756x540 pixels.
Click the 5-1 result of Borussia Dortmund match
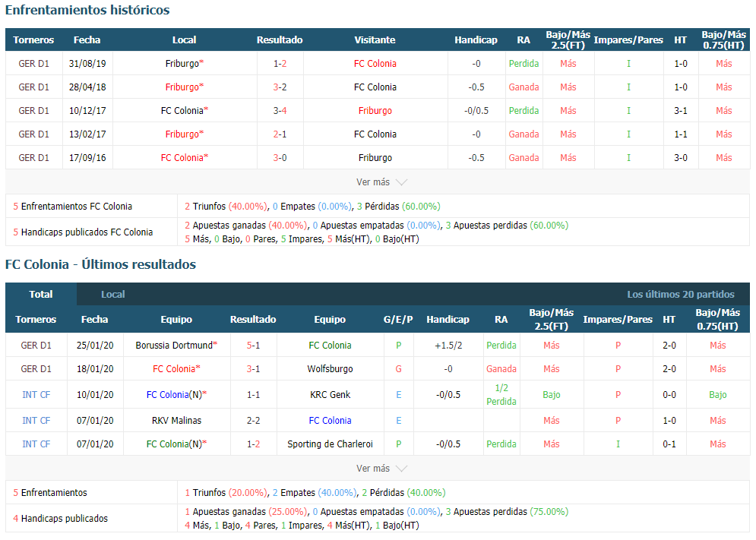254,346
